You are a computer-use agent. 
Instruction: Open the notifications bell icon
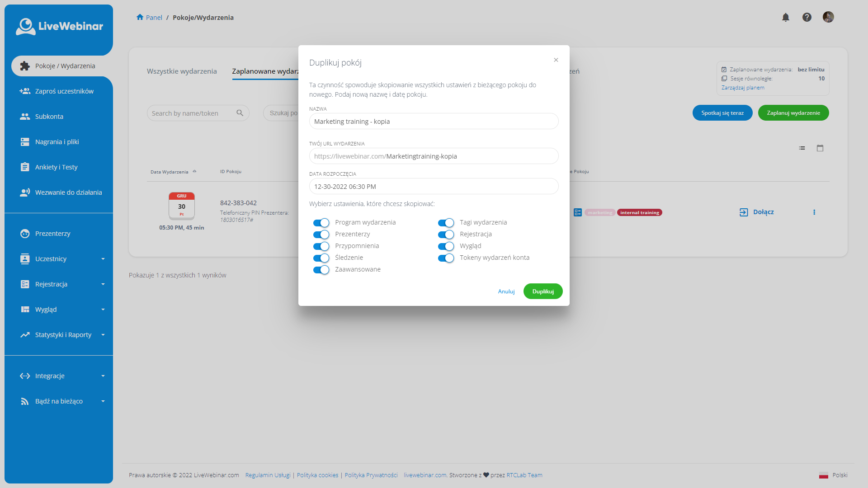785,17
